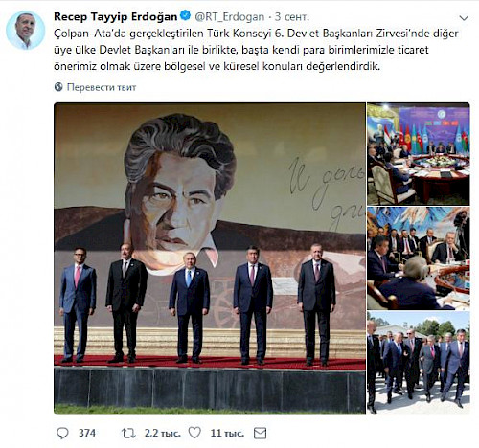
Task: Open the 3 сент. tweet timestamp
Action: pos(292,17)
